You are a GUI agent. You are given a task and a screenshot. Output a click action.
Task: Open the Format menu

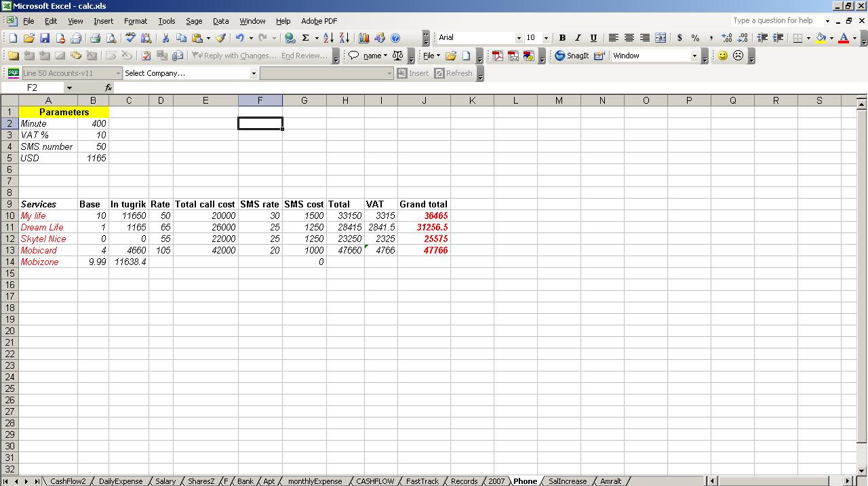136,21
